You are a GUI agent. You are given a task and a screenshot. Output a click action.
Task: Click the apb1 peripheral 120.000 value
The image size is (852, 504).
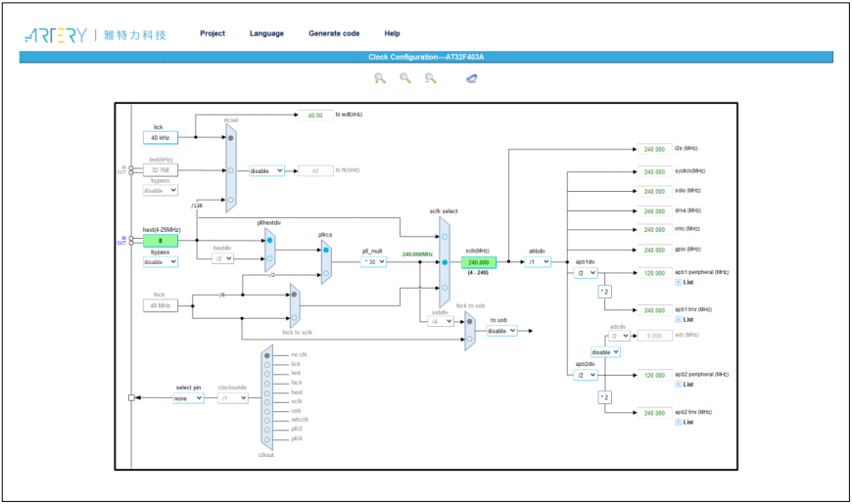[655, 273]
